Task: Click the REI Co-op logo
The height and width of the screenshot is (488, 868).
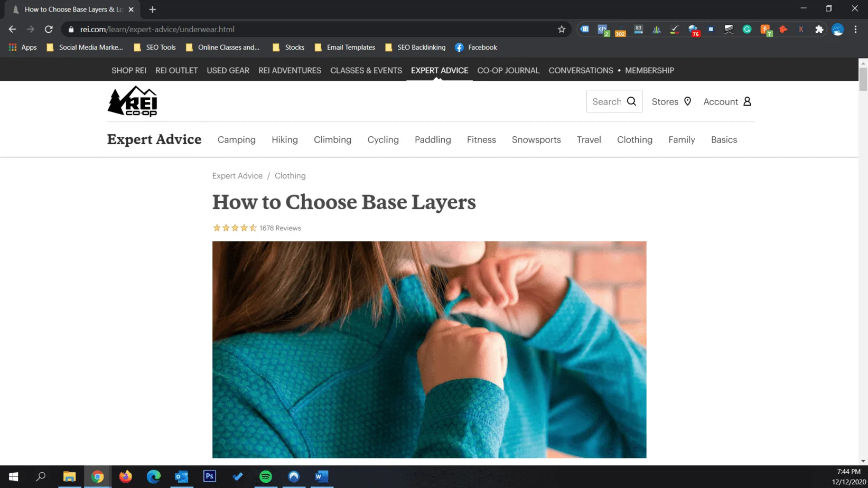Action: pyautogui.click(x=133, y=101)
